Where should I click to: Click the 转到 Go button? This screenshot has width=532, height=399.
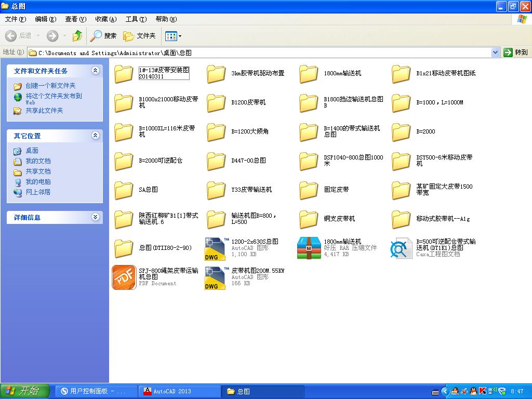[516, 52]
